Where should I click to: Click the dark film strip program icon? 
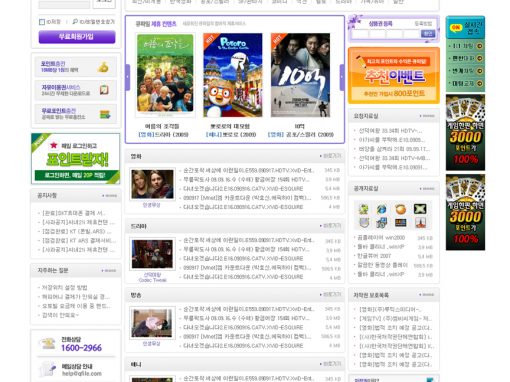coord(401,223)
